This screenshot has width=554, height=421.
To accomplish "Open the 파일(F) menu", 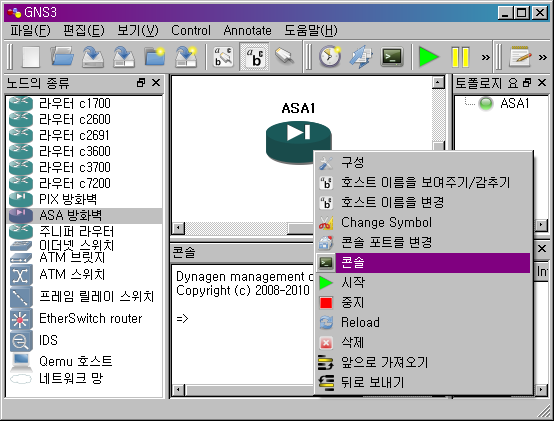I will [30, 31].
